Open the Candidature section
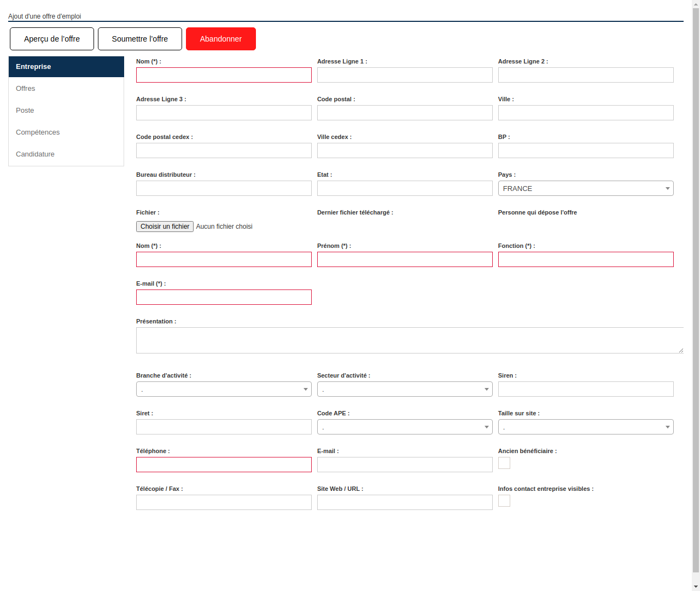700x591 pixels. pyautogui.click(x=35, y=154)
